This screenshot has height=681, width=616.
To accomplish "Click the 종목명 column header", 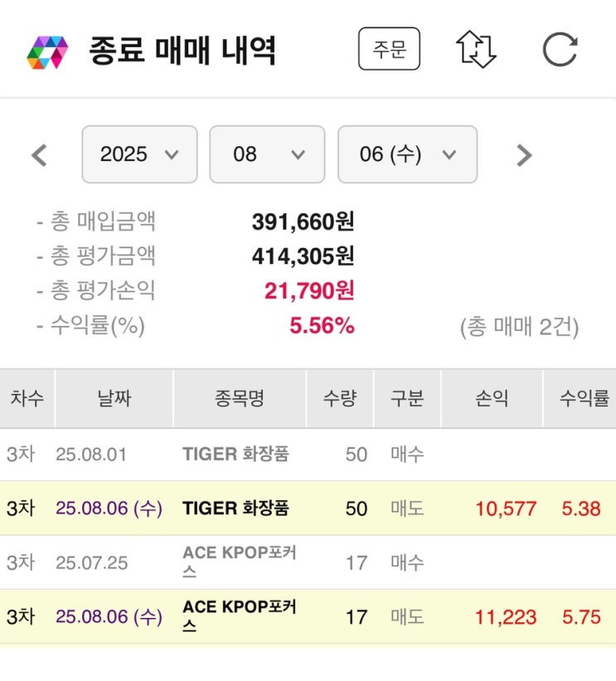I will tap(239, 399).
